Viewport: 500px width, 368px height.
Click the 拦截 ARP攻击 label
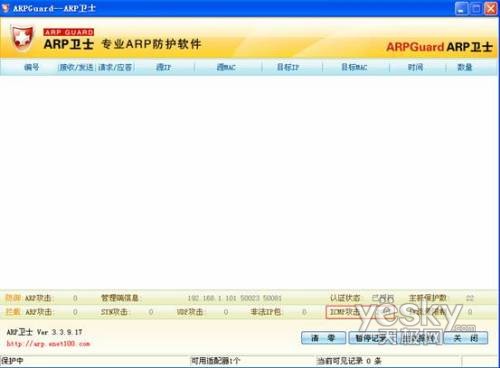point(29,312)
